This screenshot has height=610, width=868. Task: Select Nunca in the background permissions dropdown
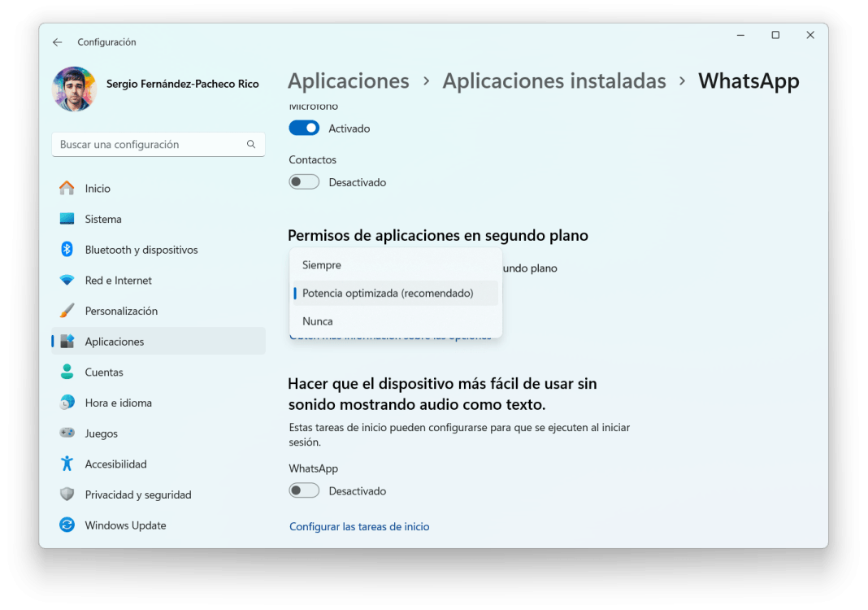pyautogui.click(x=317, y=320)
